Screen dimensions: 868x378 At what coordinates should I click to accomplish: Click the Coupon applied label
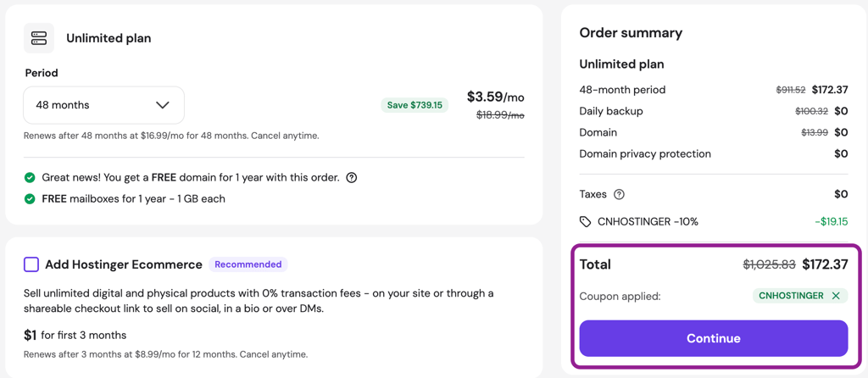[620, 296]
